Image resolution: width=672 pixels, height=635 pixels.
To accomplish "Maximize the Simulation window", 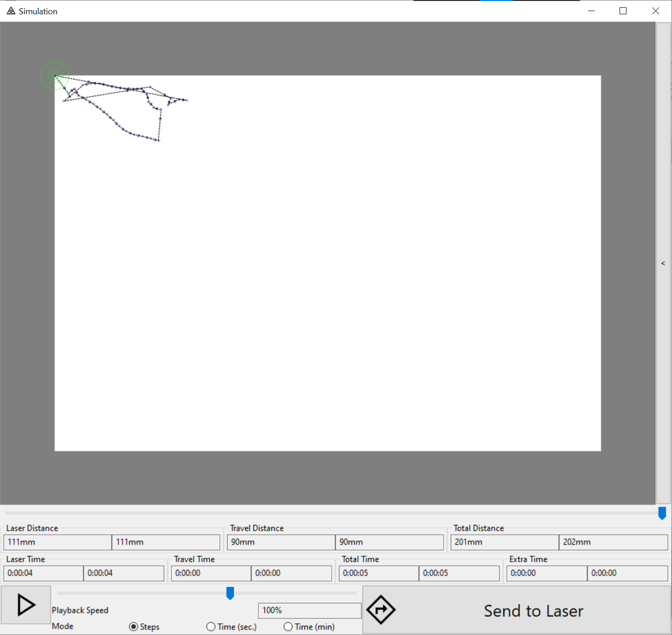I will pyautogui.click(x=623, y=11).
